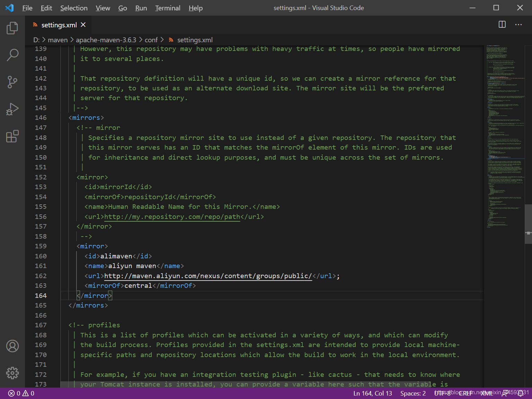The height and width of the screenshot is (399, 532).
Task: Click the closing mirrors tag on line 165
Action: coord(88,305)
